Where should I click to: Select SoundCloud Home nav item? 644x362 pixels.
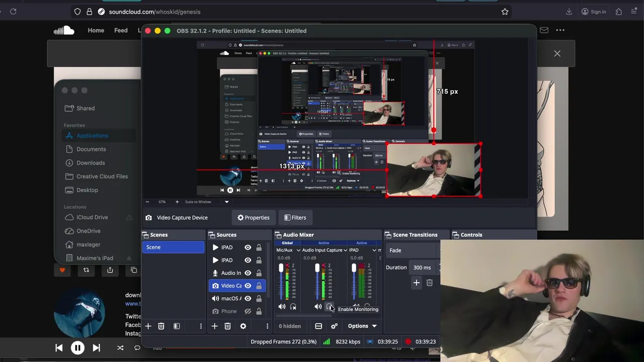tap(96, 30)
